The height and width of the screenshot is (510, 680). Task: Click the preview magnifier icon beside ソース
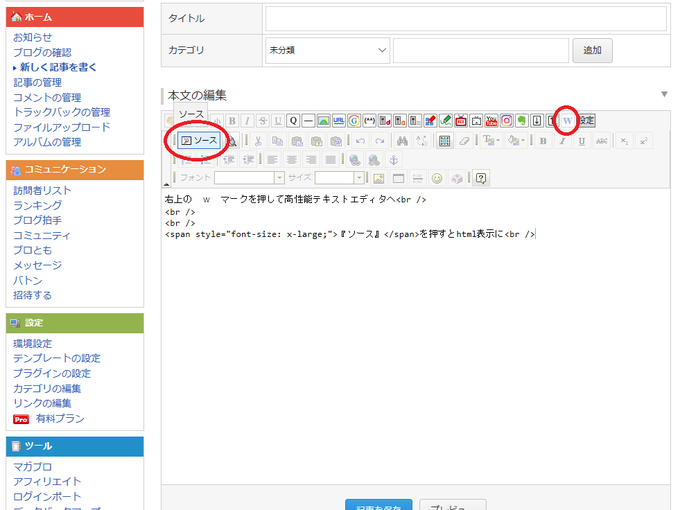(232, 141)
